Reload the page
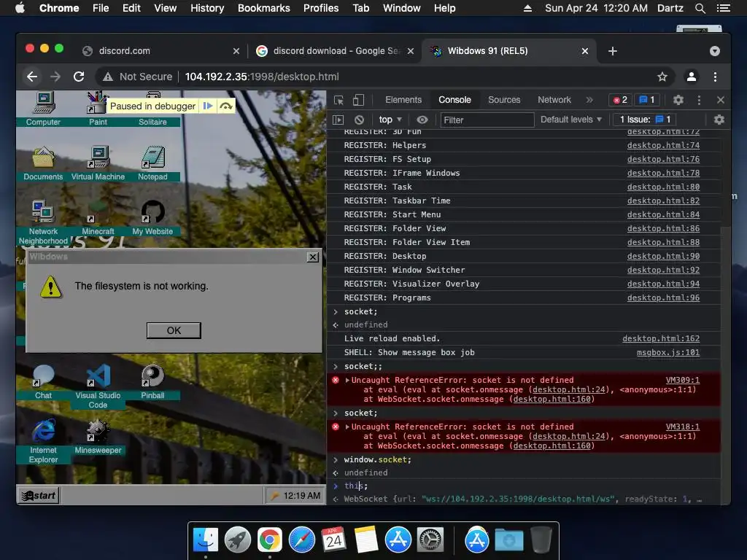The image size is (747, 560). click(79, 77)
